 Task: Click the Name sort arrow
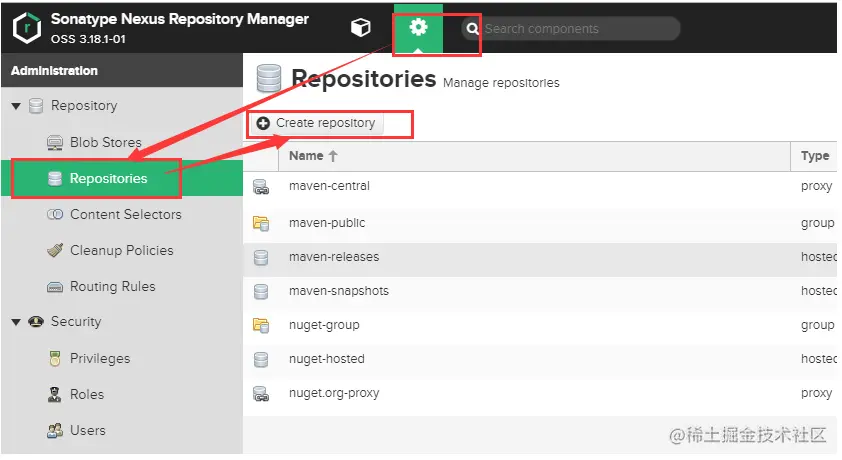(333, 156)
